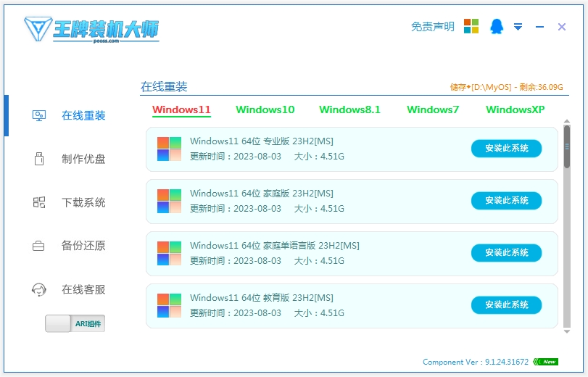Viewport: 588px width, 377px height.
Task: Open the title bar dropdown menu arrow
Action: [518, 27]
